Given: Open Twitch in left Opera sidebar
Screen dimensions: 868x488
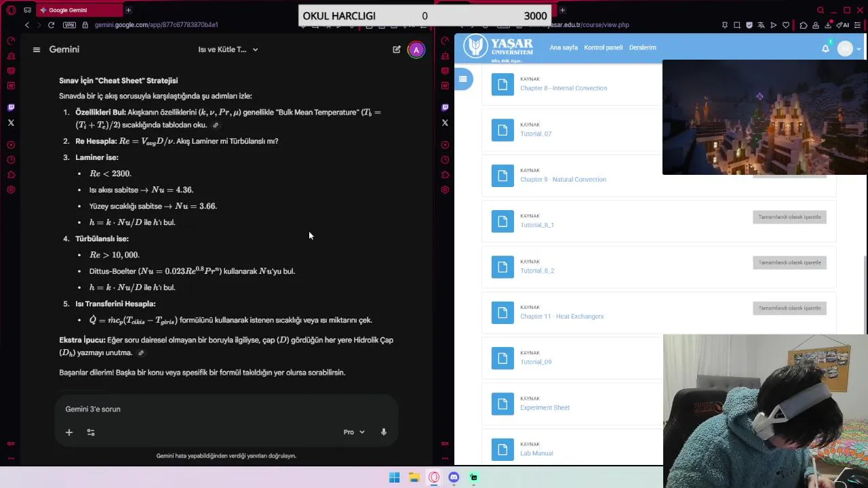Looking at the screenshot, I should [11, 107].
